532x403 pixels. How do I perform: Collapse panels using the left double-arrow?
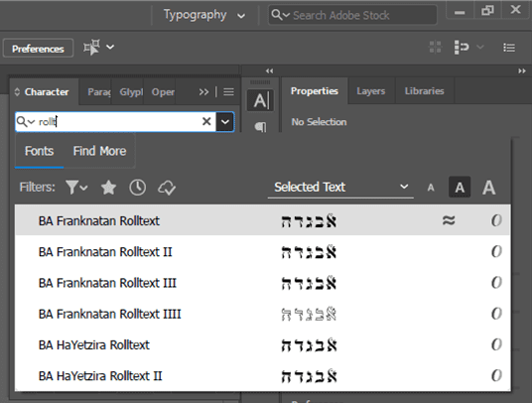(x=269, y=70)
